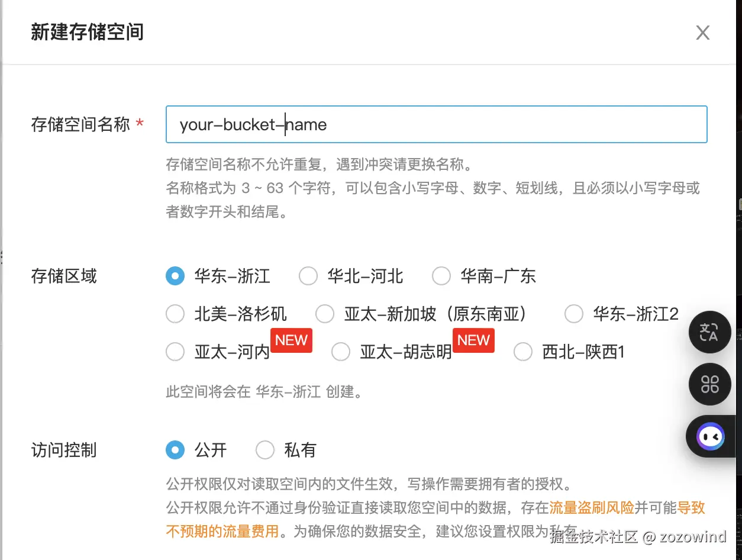742x560 pixels.
Task: Open the four-square apps floating icon
Action: 709,384
